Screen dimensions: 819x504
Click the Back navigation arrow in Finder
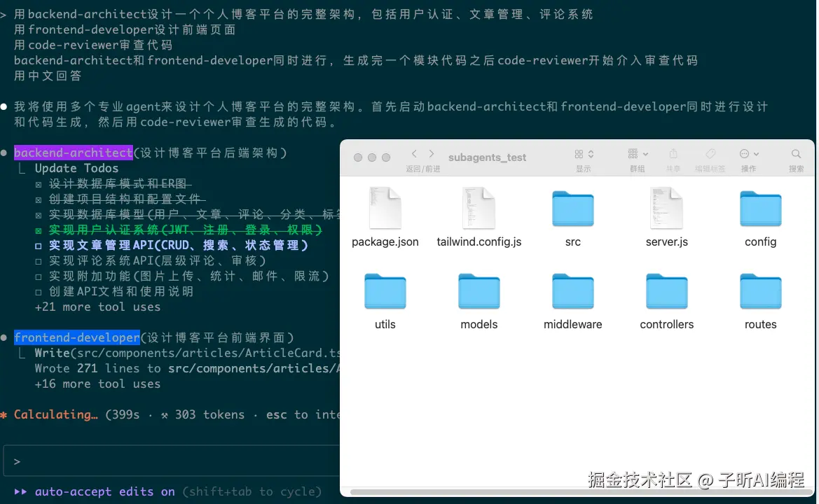pyautogui.click(x=414, y=153)
